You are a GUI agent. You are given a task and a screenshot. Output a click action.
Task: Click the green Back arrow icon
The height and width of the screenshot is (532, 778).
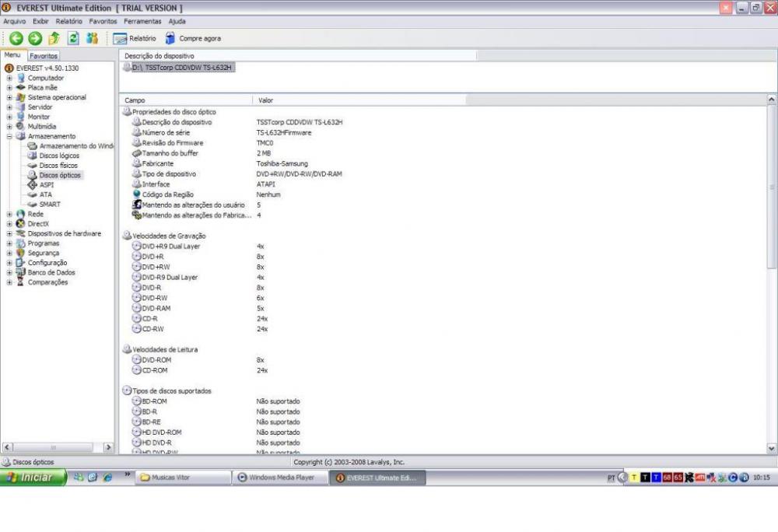click(x=15, y=38)
